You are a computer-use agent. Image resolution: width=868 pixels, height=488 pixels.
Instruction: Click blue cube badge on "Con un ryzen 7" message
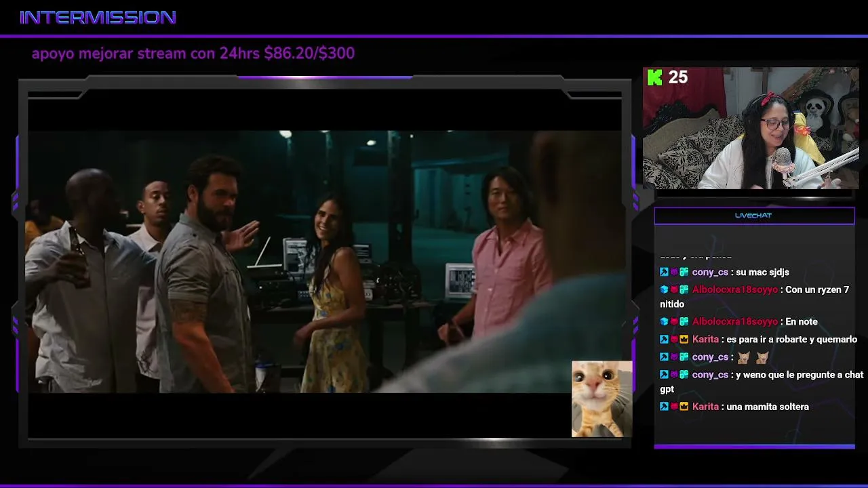[664, 290]
